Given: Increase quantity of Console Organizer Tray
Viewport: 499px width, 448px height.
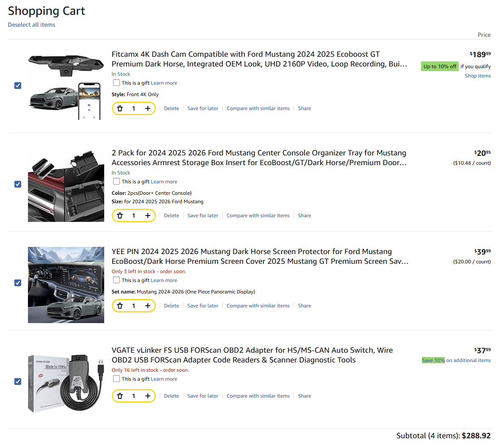Looking at the screenshot, I should click(x=148, y=216).
